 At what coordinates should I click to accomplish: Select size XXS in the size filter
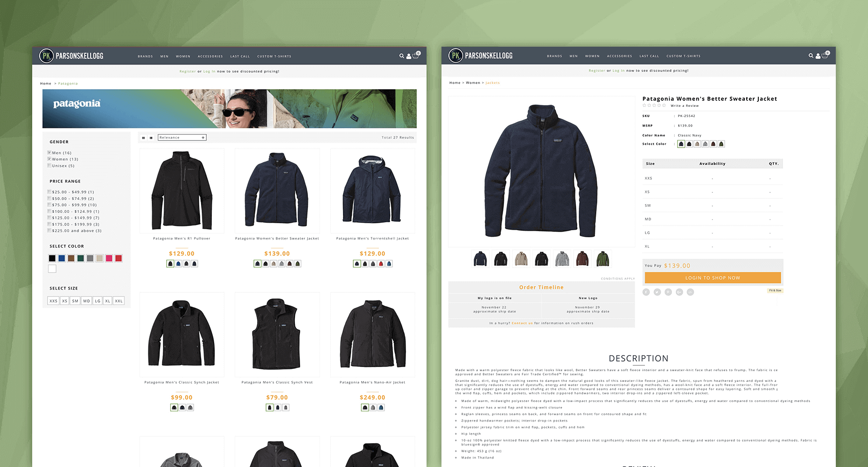click(53, 301)
